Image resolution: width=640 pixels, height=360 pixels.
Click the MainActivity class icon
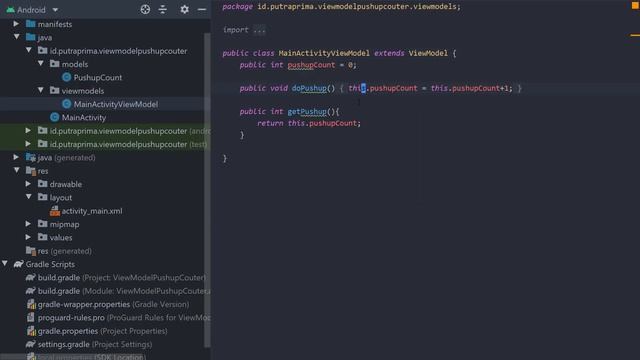click(55, 117)
